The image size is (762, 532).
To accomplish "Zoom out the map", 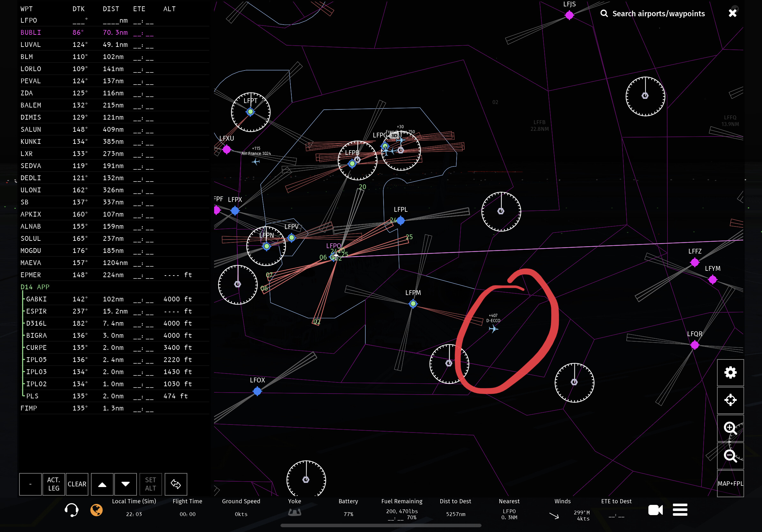I will point(730,456).
